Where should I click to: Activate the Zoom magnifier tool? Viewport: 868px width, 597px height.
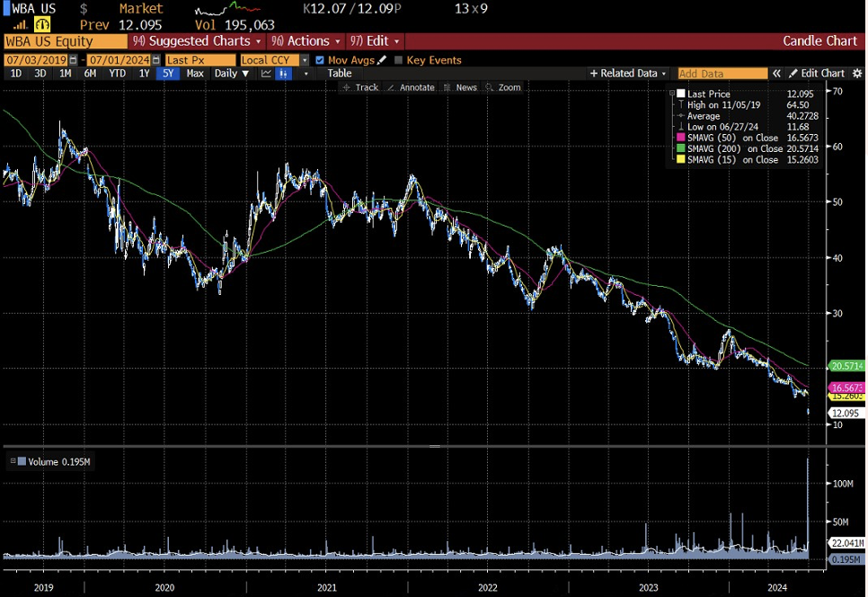point(502,87)
